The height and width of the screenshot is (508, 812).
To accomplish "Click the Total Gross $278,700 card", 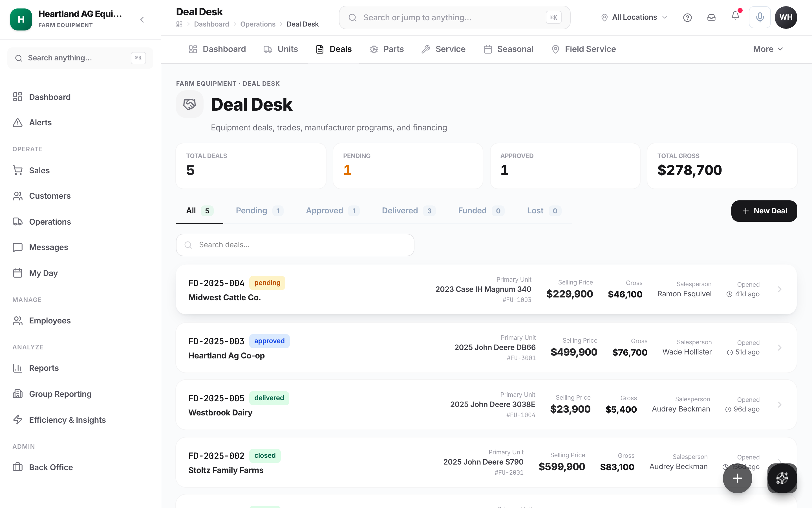I will [722, 166].
